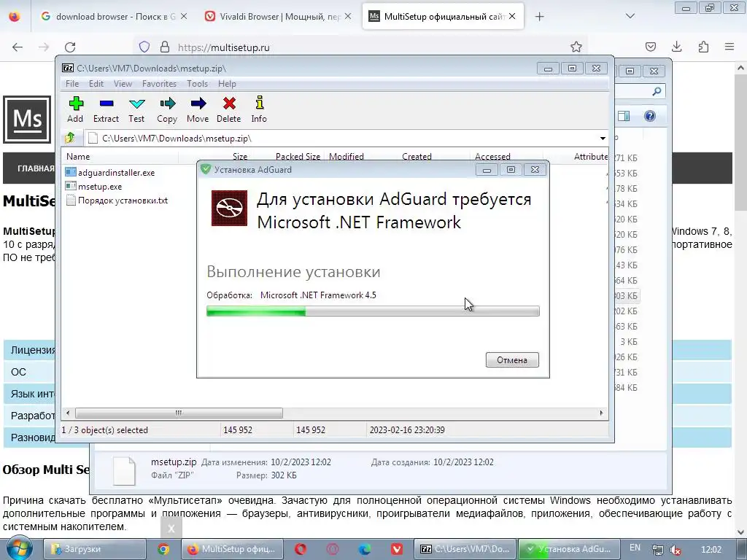Image resolution: width=747 pixels, height=560 pixels.
Task: Open View menu in 7-Zip
Action: [123, 84]
